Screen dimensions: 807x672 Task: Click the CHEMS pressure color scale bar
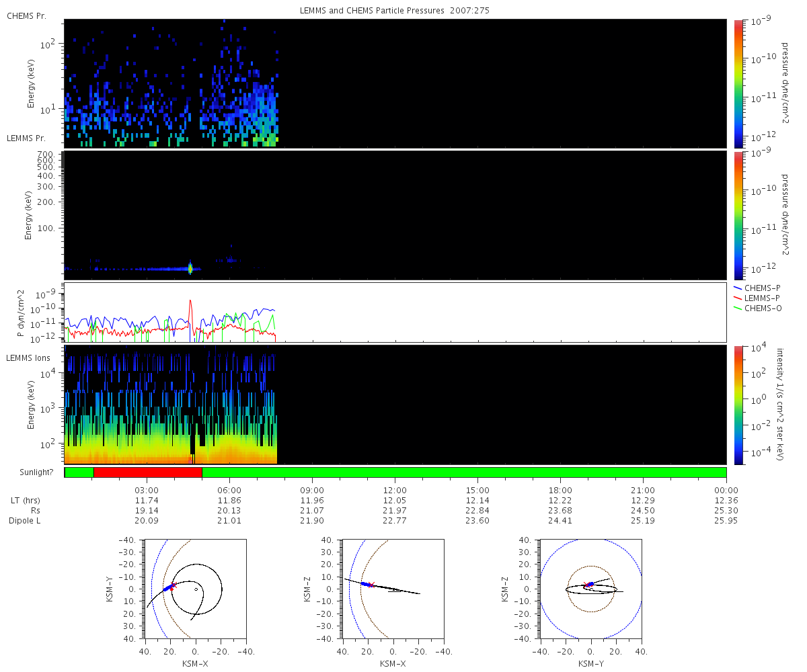[x=738, y=84]
